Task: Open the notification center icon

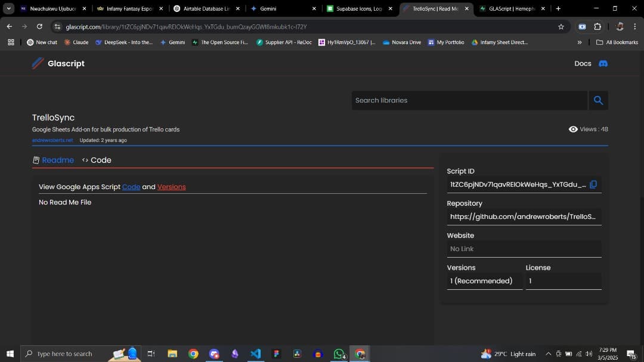Action: pos(631,354)
